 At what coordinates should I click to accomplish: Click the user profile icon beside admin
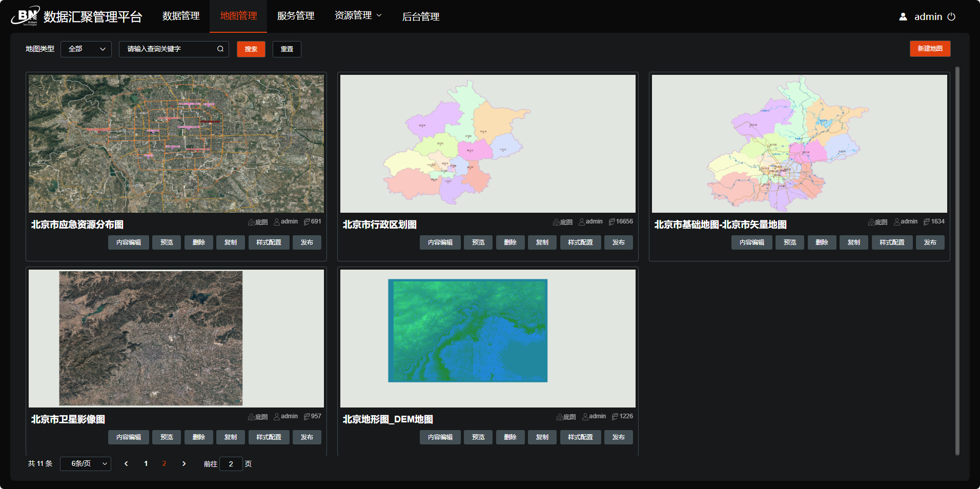(x=903, y=16)
